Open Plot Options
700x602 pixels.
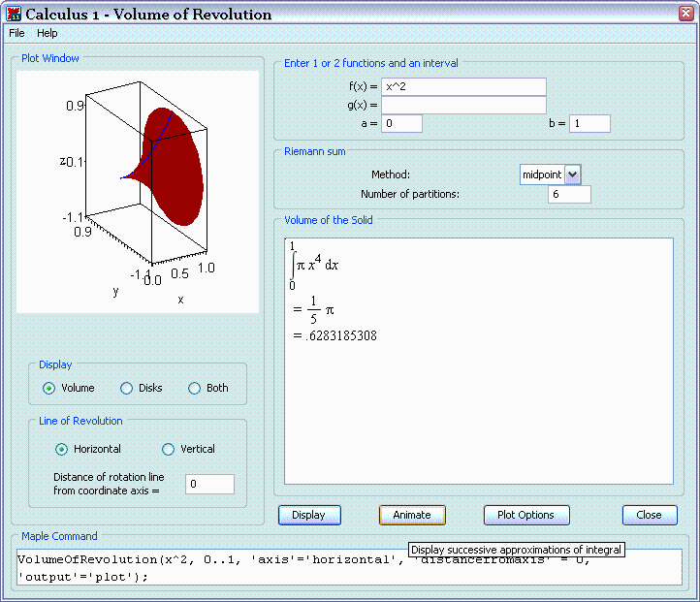(x=526, y=515)
